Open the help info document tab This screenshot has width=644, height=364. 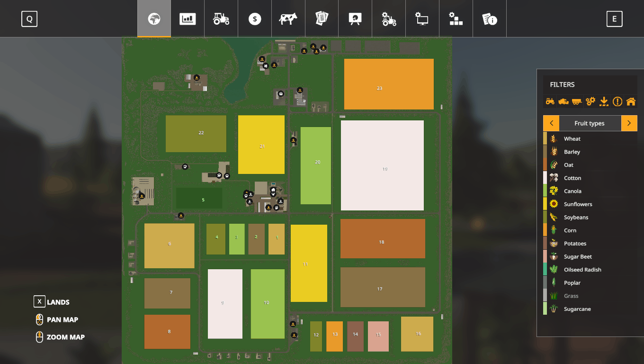tap(490, 19)
